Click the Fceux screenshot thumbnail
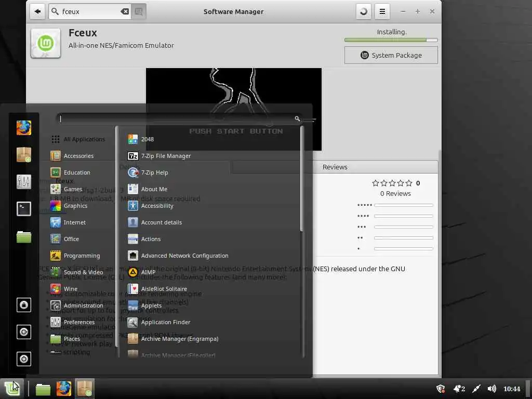This screenshot has width=532, height=399. tap(233, 109)
